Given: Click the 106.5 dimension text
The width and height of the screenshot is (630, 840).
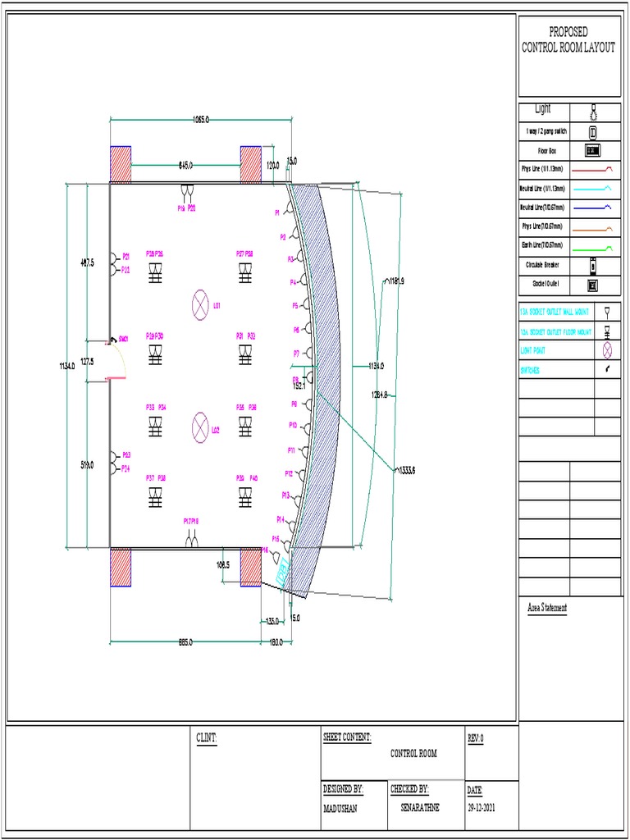Looking at the screenshot, I should click(x=223, y=564).
